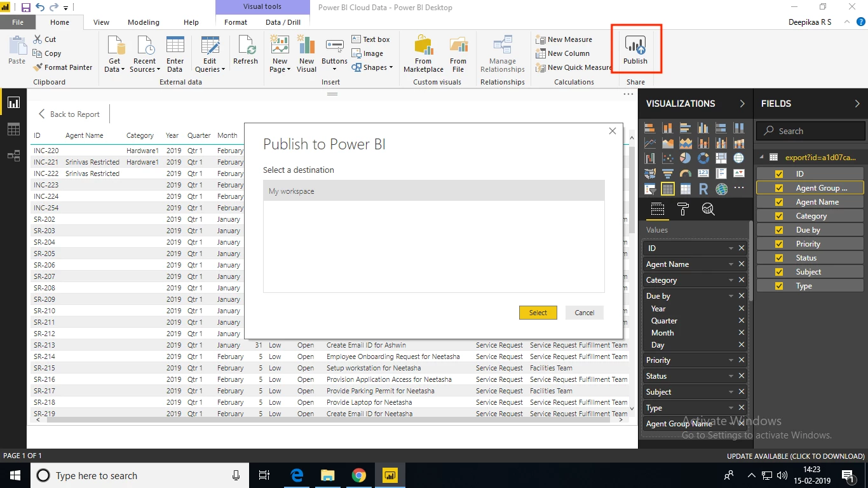Choose the ArcGIS Maps globe visual

721,189
